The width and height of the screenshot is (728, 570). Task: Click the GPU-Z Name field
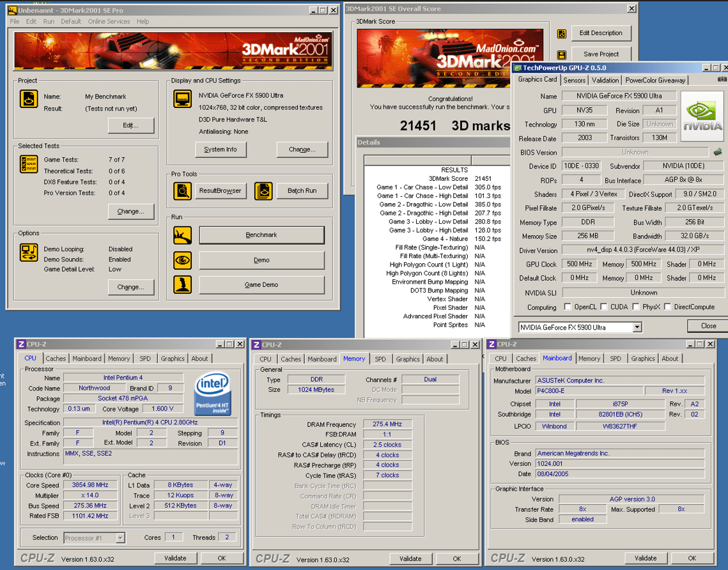tap(619, 96)
